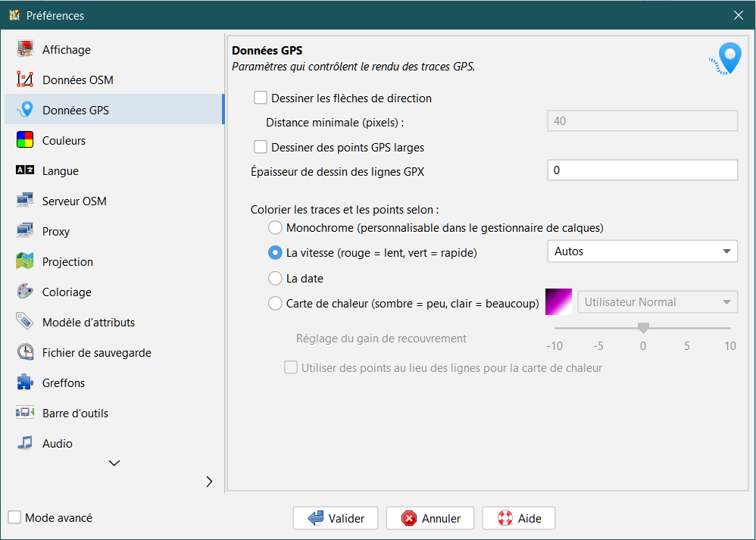The height and width of the screenshot is (540, 756).
Task: Switch to the Langue preferences tab
Action: (x=61, y=171)
